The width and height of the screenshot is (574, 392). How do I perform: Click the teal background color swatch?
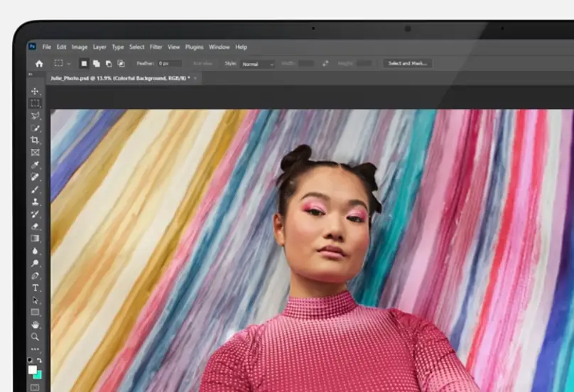click(x=38, y=375)
